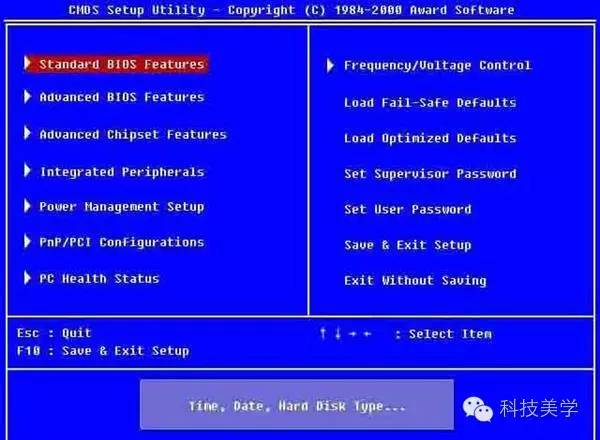The width and height of the screenshot is (600, 440).
Task: Click arrow beside Advanced BIOS Features
Action: point(27,96)
